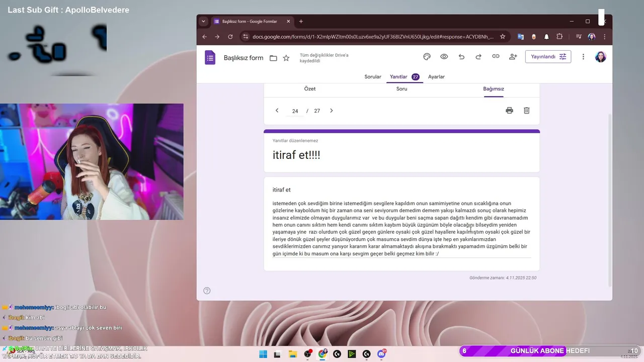This screenshot has width=644, height=362.
Task: Go back in the browser
Action: click(204, 37)
